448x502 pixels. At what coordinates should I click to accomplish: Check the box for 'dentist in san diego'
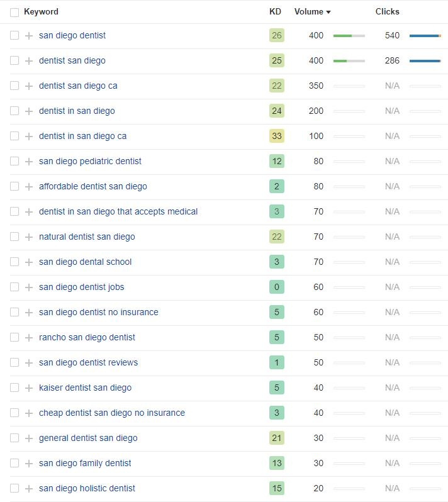tap(14, 111)
